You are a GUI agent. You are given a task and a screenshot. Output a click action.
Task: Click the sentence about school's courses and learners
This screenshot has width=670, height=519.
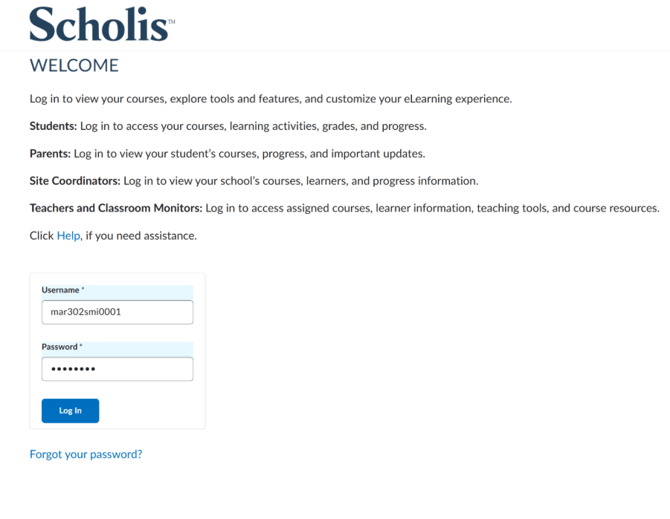click(x=301, y=181)
